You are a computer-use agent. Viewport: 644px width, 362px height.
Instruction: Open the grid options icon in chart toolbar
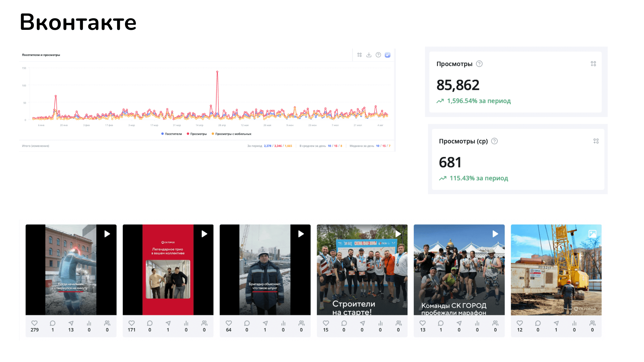(359, 55)
